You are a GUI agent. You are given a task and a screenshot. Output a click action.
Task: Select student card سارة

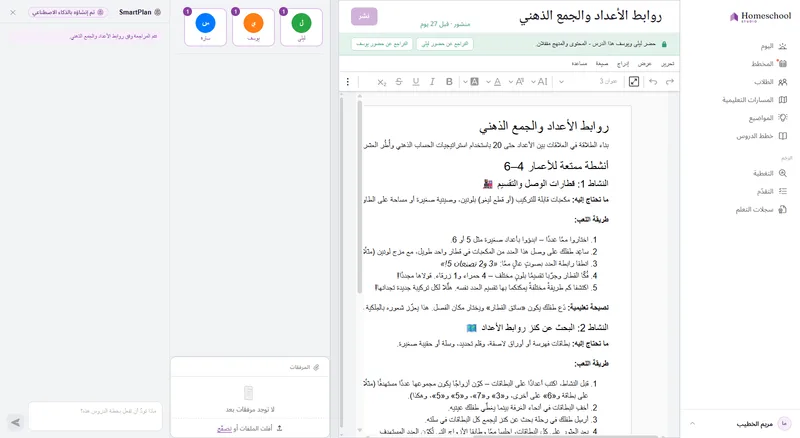[x=206, y=27]
